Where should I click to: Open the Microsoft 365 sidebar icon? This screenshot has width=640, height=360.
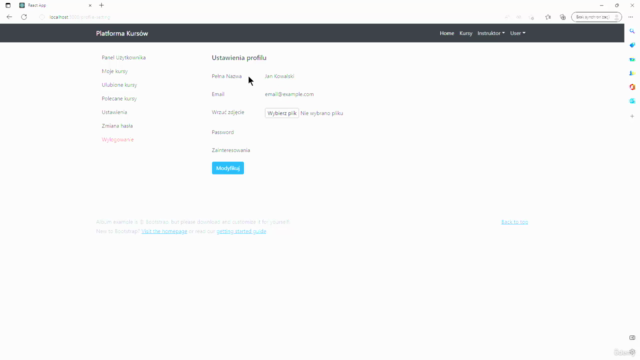pyautogui.click(x=632, y=87)
